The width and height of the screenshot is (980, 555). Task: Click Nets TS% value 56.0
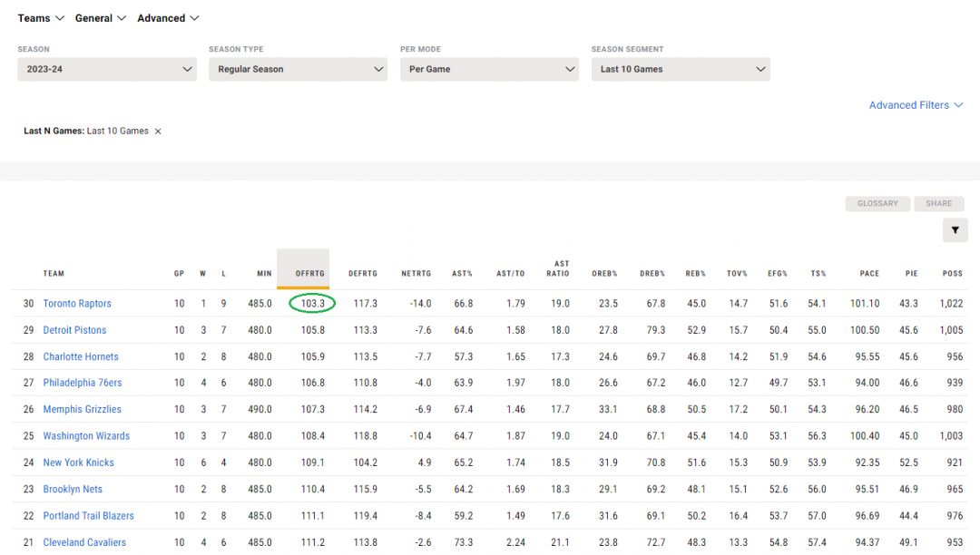[x=817, y=490]
